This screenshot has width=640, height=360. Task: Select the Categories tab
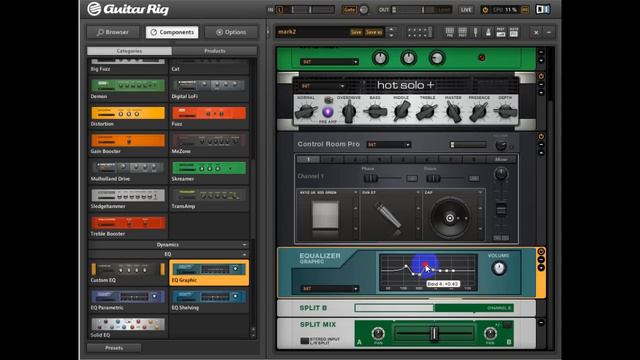point(129,51)
